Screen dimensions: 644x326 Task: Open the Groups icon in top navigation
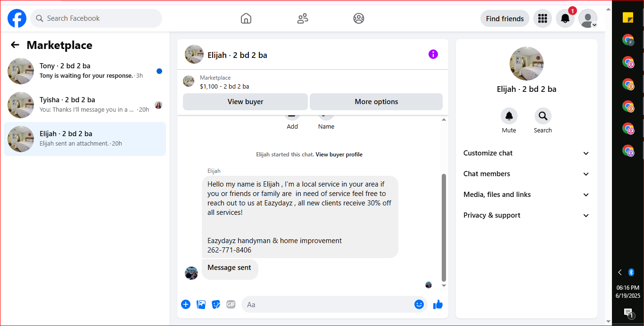pyautogui.click(x=359, y=18)
